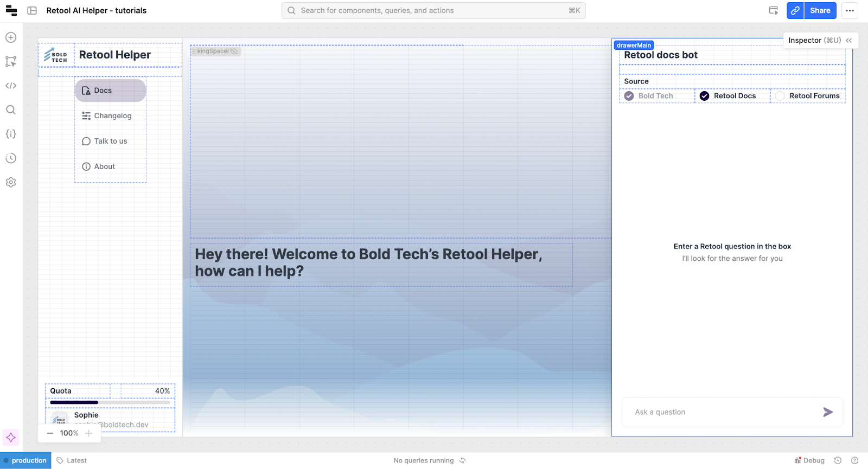This screenshot has width=868, height=469.
Task: Select the kingSpacer component label
Action: pyautogui.click(x=213, y=52)
